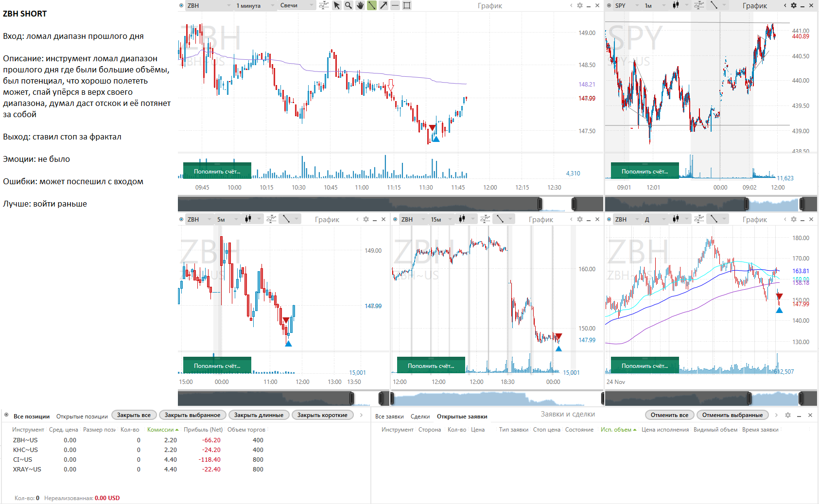The width and height of the screenshot is (819, 504).
Task: Select the rectangle drawing tool
Action: point(407,5)
